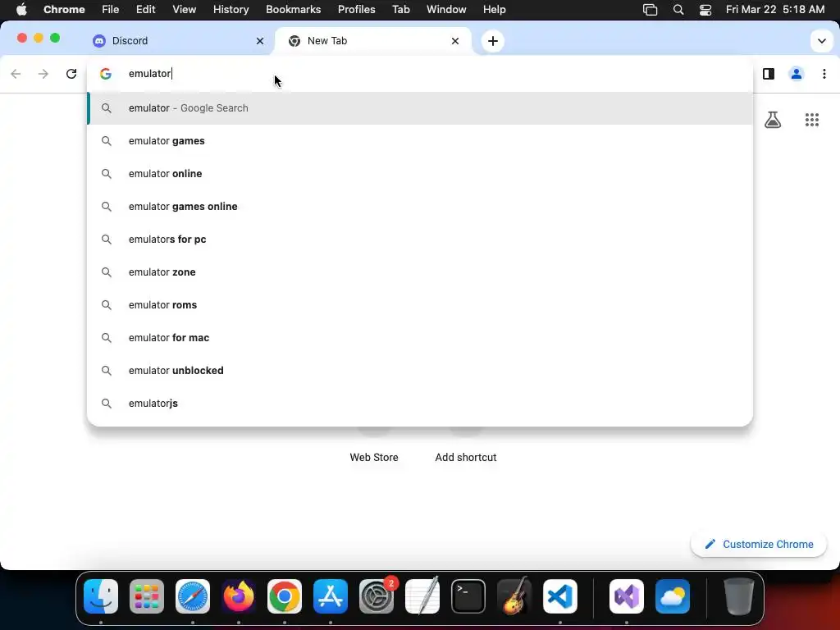
Task: Open Control Center in menu bar
Action: tap(705, 10)
